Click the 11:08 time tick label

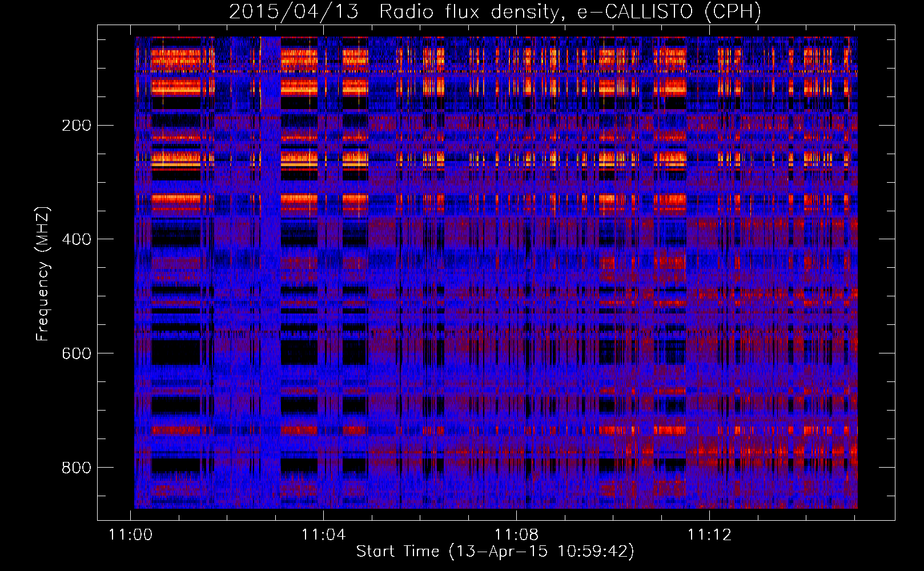516,534
